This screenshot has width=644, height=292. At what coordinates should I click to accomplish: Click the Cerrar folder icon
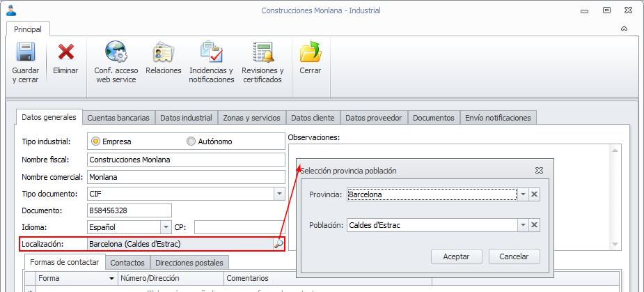click(310, 53)
